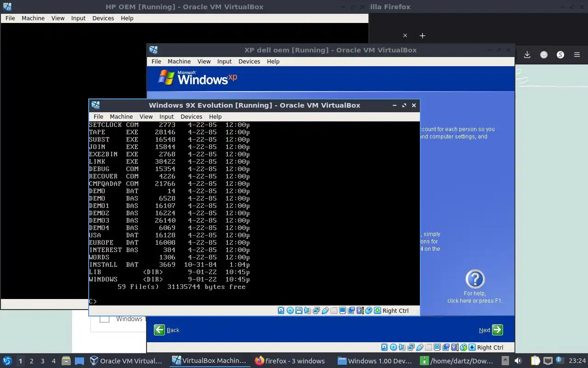Open File menu in Windows 9X Evolution window
The width and height of the screenshot is (588, 368).
point(98,116)
